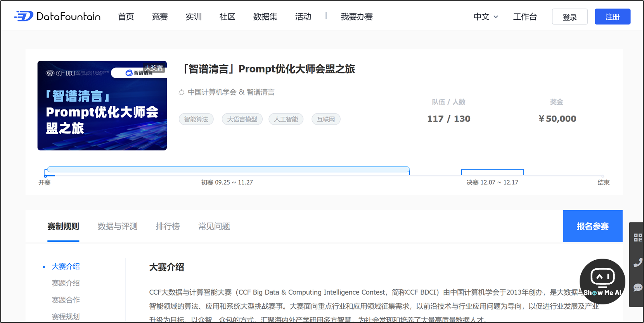
Task: Click the competition title 「智谱清言」Prompt优化大师会盟之旅
Action: [268, 69]
